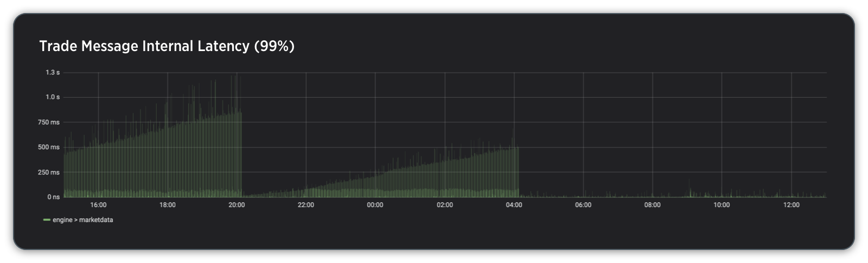Click the 08:00 time axis label

point(653,205)
